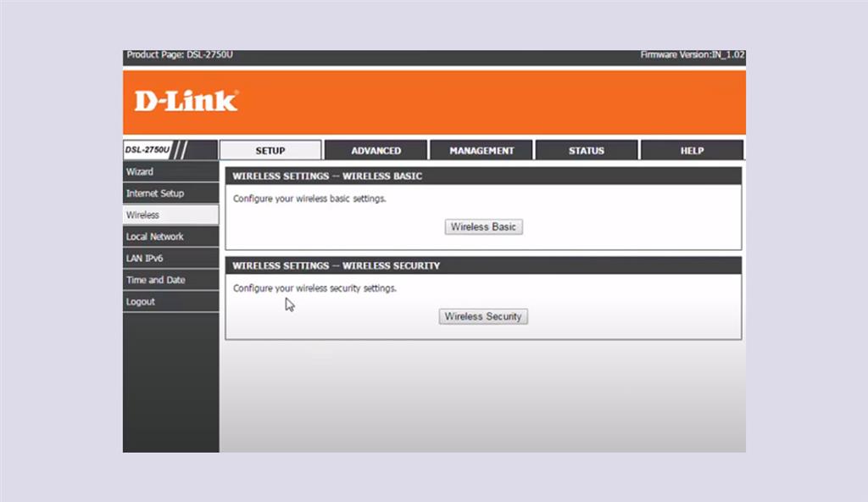Open the SETUP tab
Viewport: 868px width, 502px height.
coord(270,150)
